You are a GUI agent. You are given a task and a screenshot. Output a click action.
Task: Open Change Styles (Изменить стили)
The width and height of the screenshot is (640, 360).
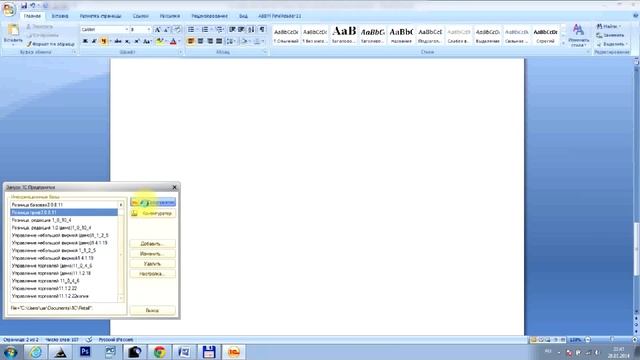click(x=578, y=35)
